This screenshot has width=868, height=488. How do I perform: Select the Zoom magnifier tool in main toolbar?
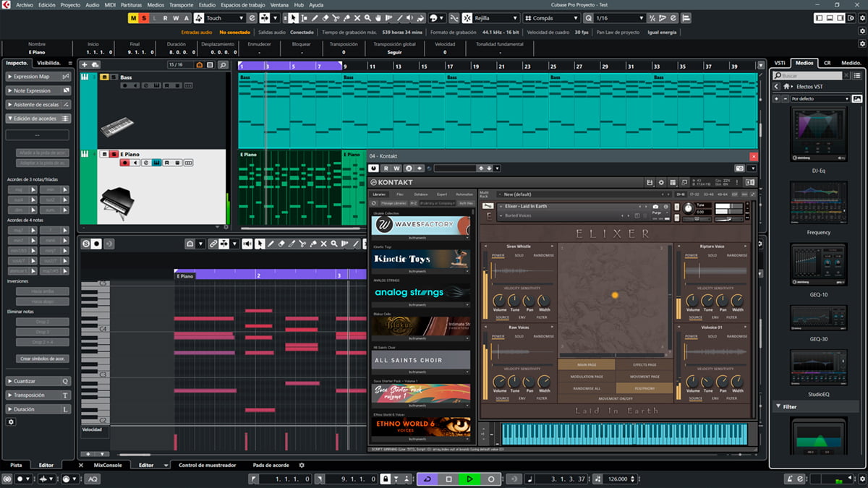click(368, 17)
